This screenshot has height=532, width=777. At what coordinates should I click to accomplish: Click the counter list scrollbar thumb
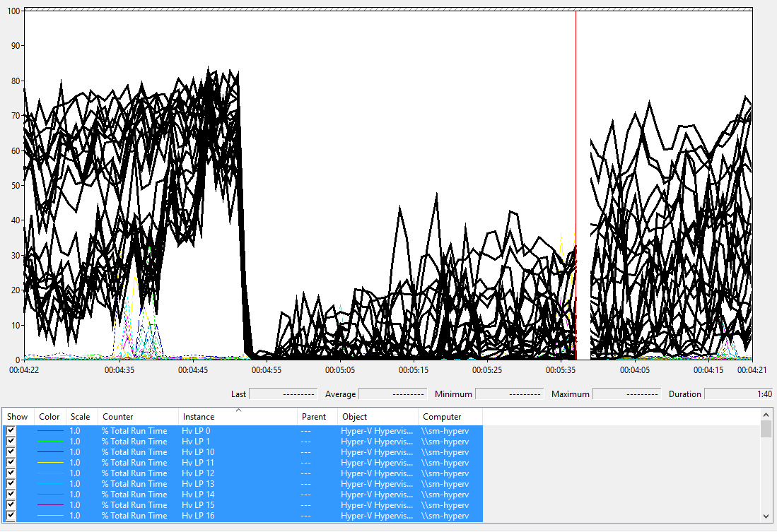(766, 429)
